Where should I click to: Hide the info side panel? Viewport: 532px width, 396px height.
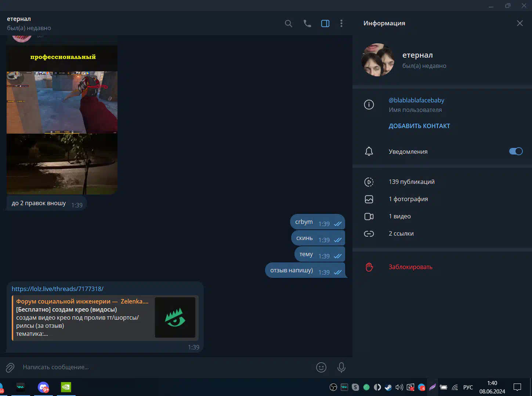325,23
